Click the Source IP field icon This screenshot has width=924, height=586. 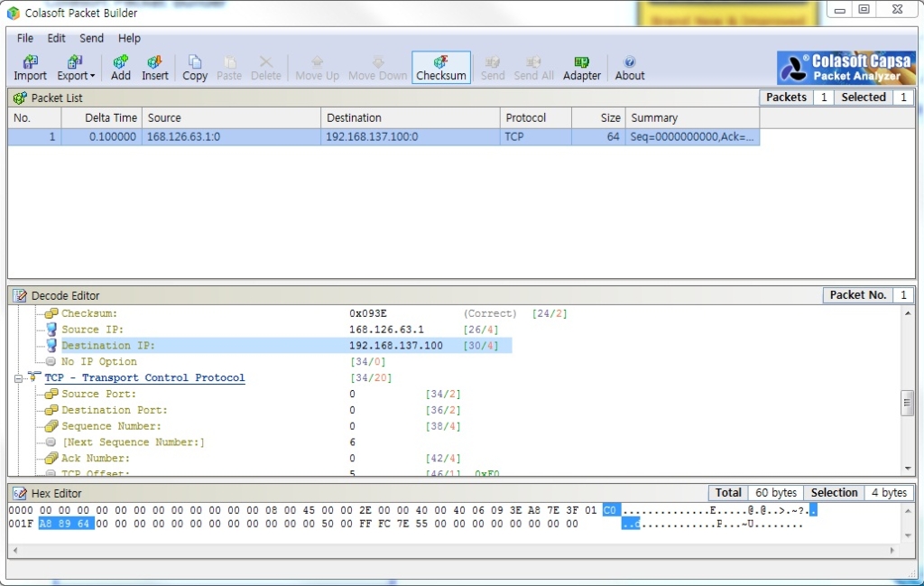coord(51,330)
